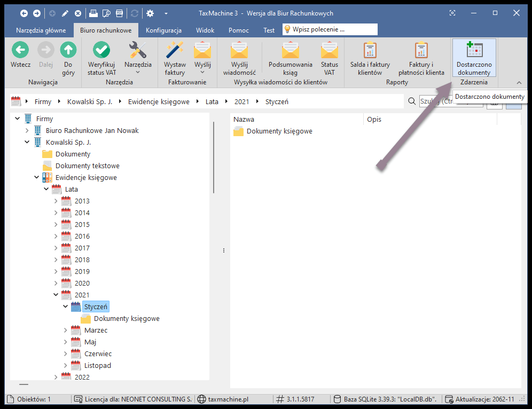Click Weryfikuj status VAT icon
Image resolution: width=532 pixels, height=409 pixels.
pyautogui.click(x=101, y=51)
